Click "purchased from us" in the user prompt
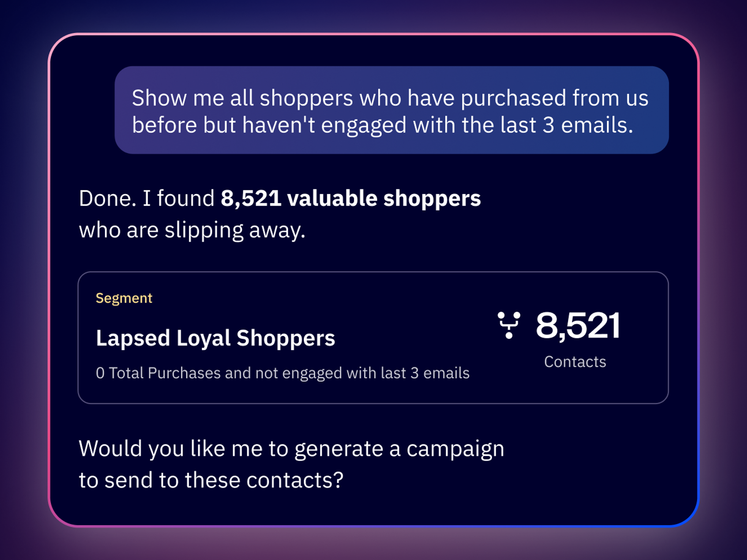 tap(554, 98)
